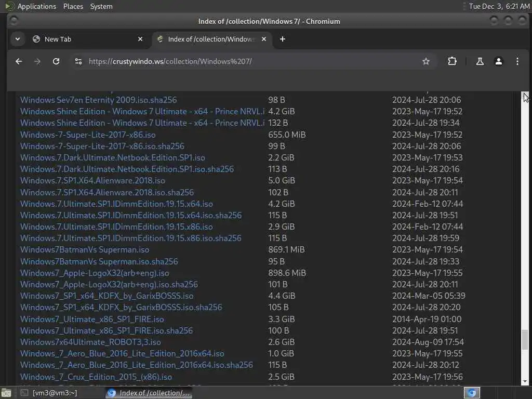
Task: Open site information icon in address bar
Action: click(78, 61)
